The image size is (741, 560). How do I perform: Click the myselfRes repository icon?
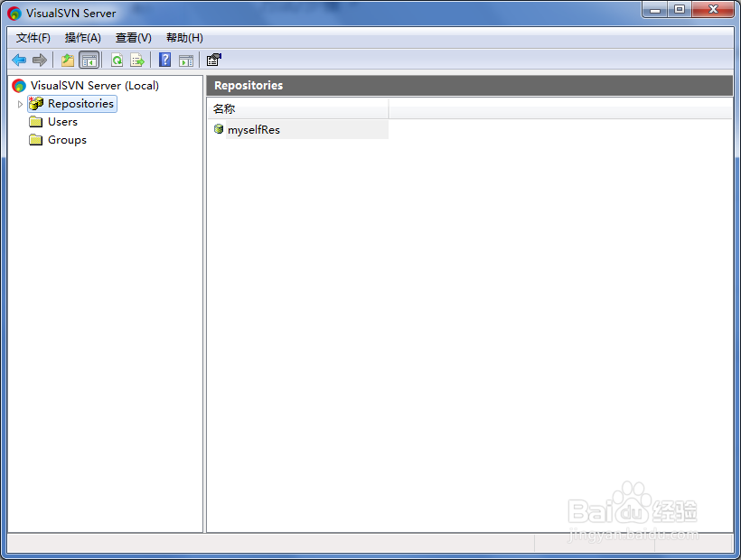coord(219,129)
